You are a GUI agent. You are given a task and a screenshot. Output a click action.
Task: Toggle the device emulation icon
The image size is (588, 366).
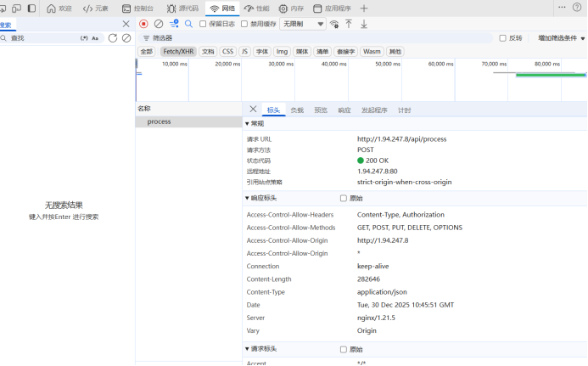[16, 8]
